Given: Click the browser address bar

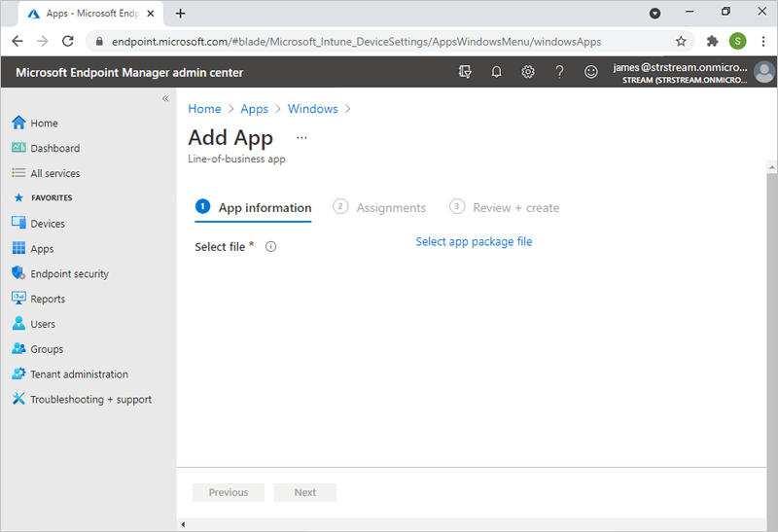Looking at the screenshot, I should coord(379,42).
